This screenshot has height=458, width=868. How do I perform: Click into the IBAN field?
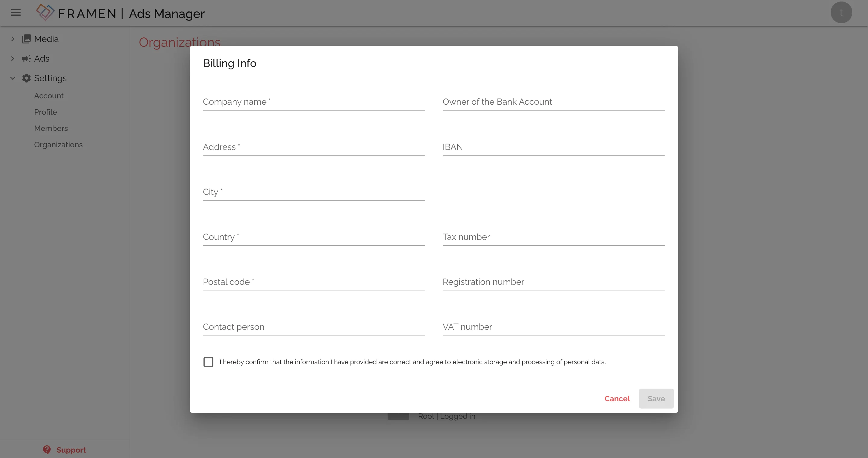553,147
